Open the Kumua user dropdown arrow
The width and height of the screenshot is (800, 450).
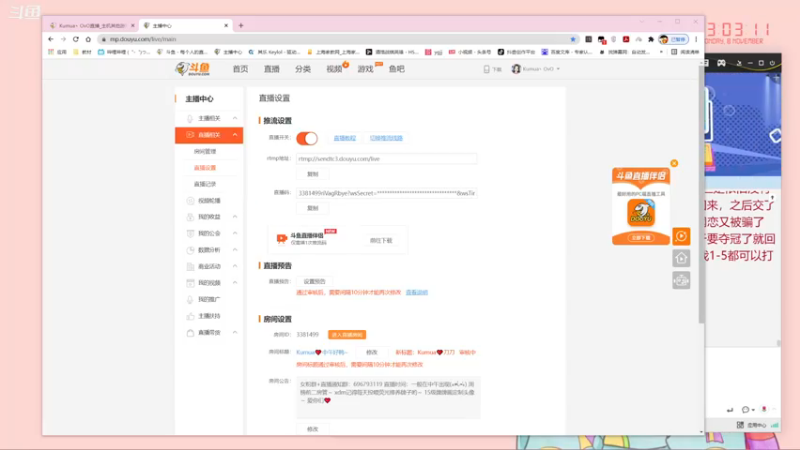(x=558, y=69)
